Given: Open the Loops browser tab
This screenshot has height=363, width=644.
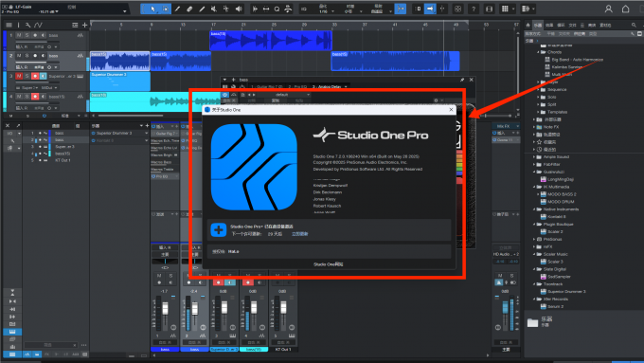Looking at the screenshot, I should pos(561,25).
